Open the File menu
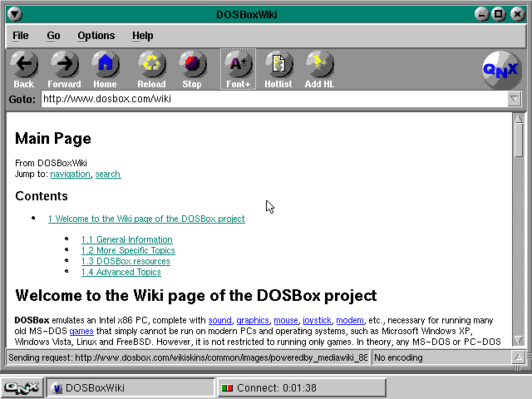This screenshot has height=399, width=532. tap(21, 36)
